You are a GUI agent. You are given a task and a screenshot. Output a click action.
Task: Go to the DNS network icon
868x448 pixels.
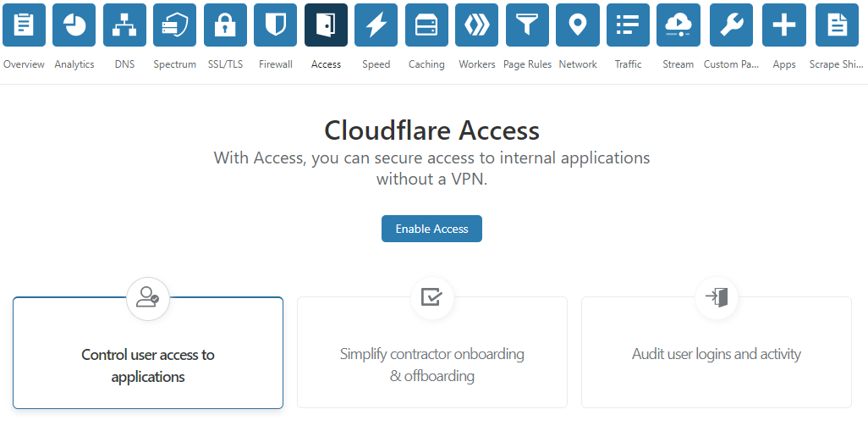(x=124, y=25)
